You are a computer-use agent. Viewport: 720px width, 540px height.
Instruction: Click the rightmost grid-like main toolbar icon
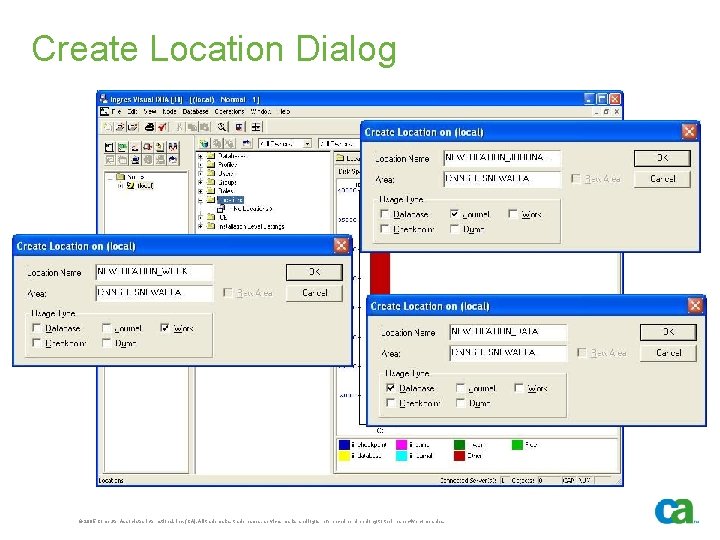(x=256, y=127)
